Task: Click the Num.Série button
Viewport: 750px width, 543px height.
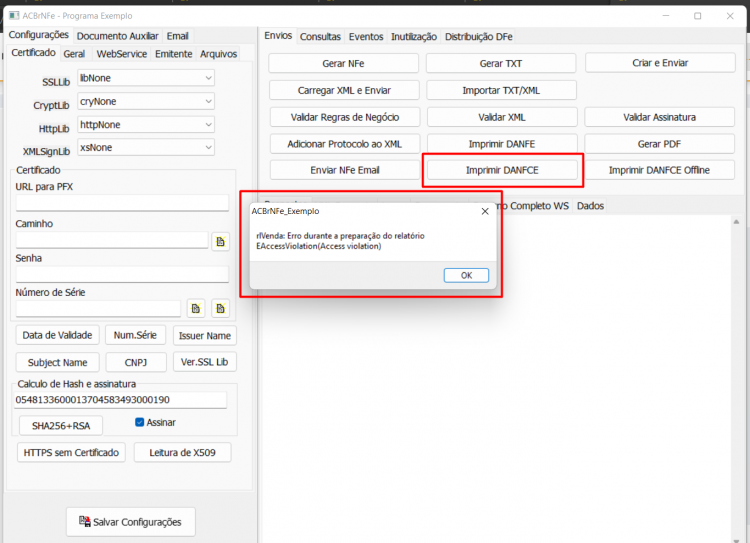Action: click(x=135, y=335)
